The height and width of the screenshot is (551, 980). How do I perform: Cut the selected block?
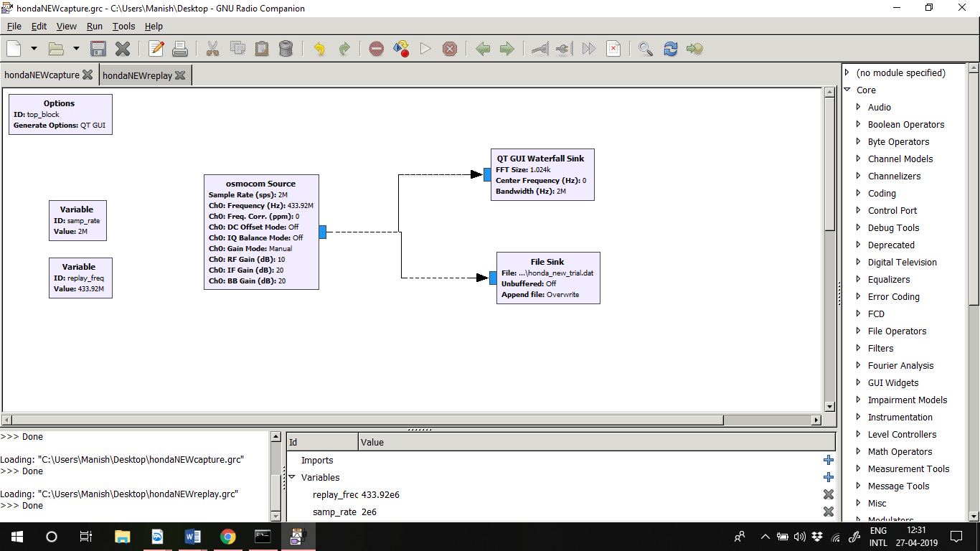click(212, 49)
